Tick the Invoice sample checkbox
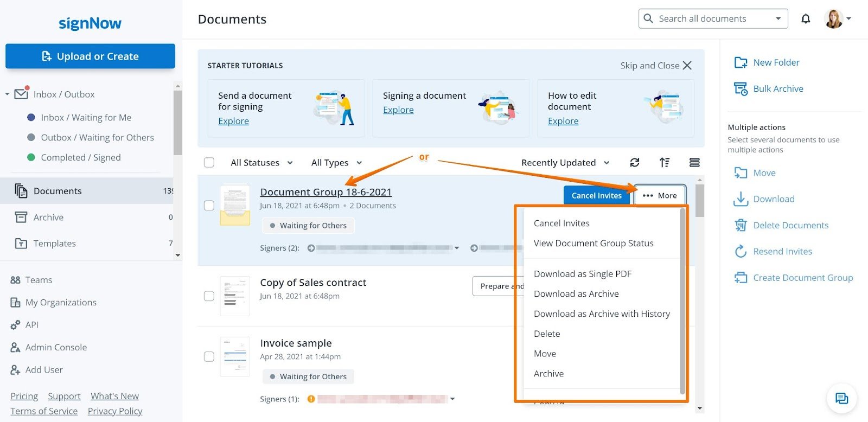 tap(209, 356)
